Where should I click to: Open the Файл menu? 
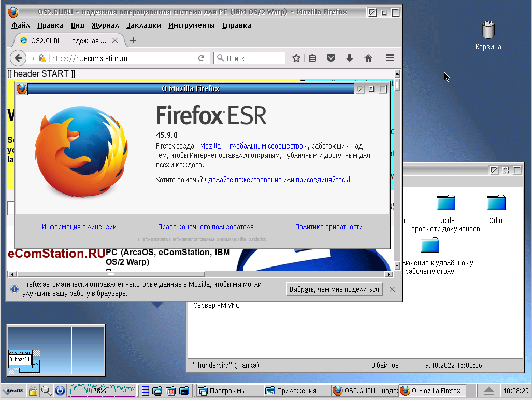21,25
